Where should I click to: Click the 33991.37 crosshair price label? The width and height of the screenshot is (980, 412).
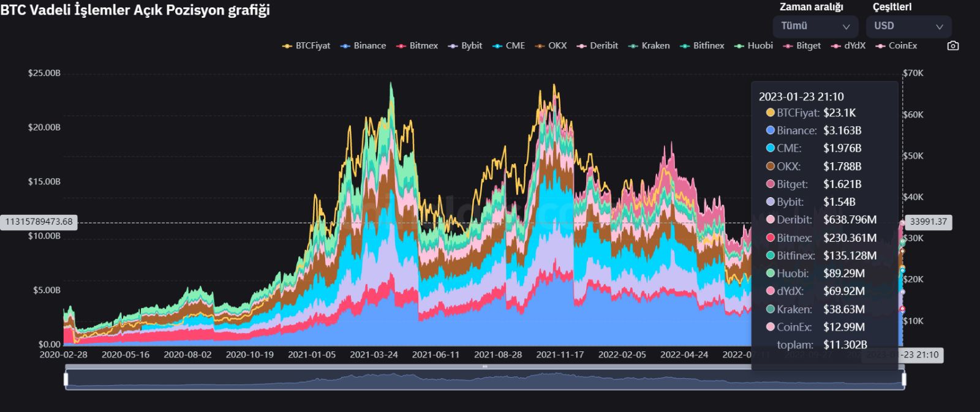(928, 222)
